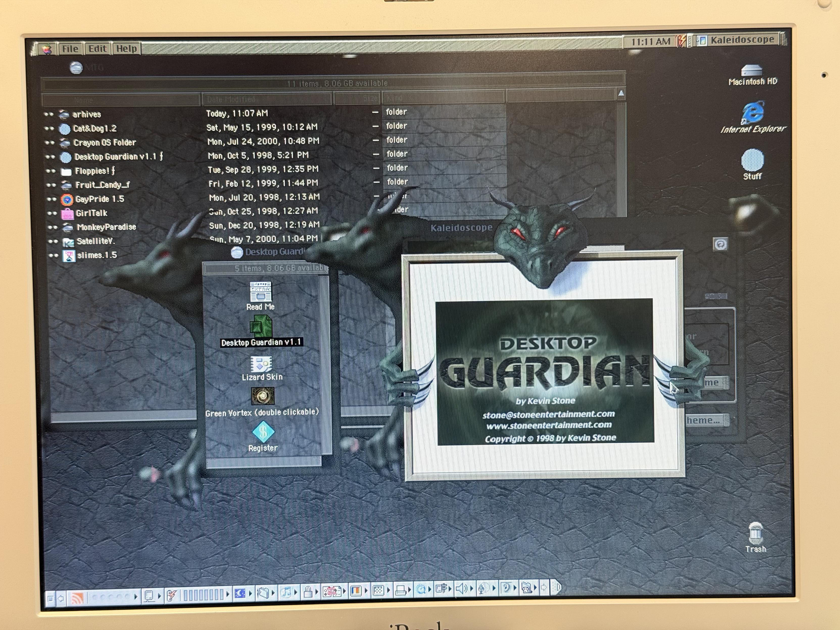The image size is (840, 630).
Task: Open the Register diamond icon
Action: pos(263,432)
